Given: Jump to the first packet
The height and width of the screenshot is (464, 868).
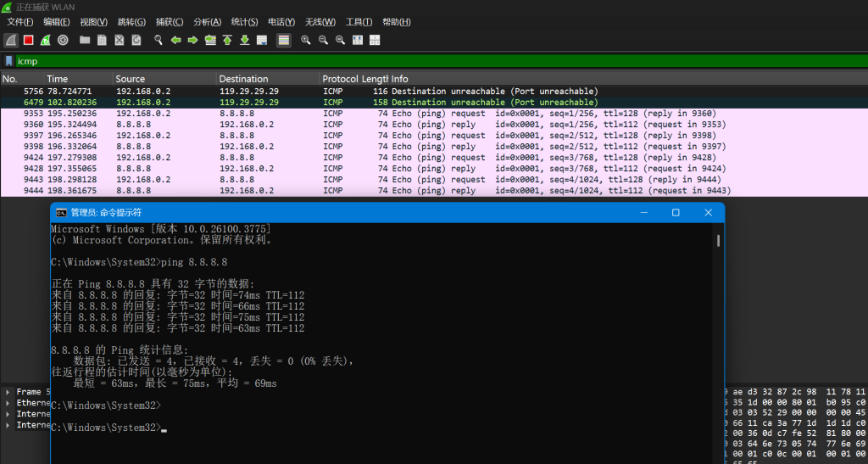Looking at the screenshot, I should (x=227, y=40).
